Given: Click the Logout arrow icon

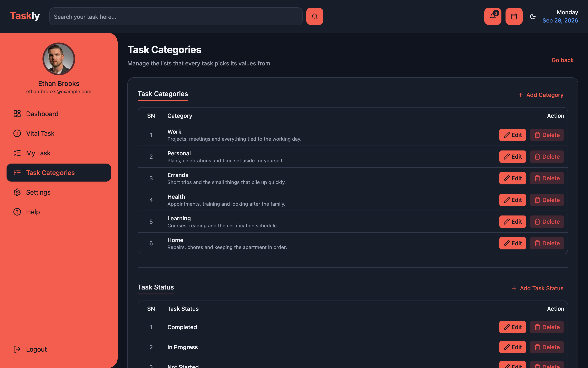Looking at the screenshot, I should pos(17,349).
